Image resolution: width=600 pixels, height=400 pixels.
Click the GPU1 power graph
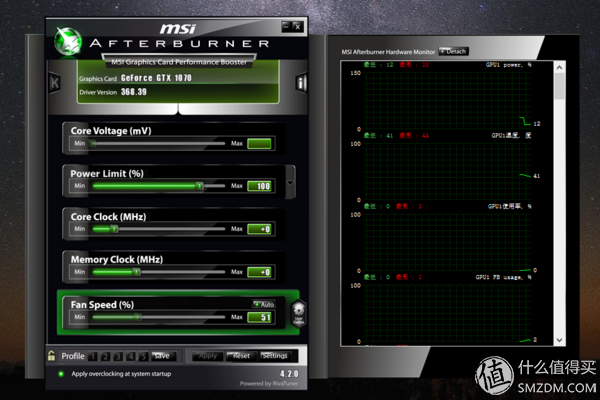click(x=448, y=100)
